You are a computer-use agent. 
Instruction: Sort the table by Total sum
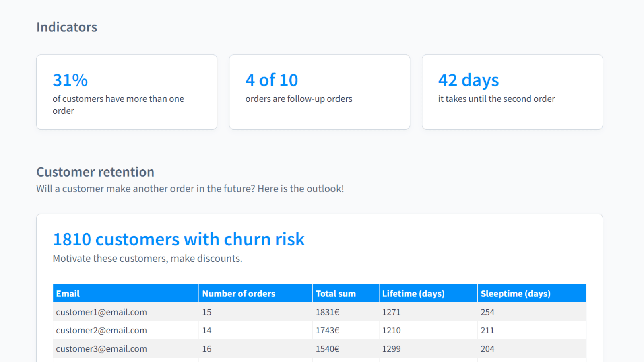tap(335, 293)
